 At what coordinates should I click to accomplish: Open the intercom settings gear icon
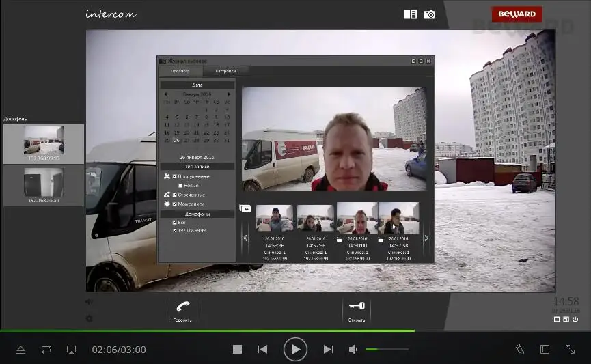pyautogui.click(x=90, y=318)
